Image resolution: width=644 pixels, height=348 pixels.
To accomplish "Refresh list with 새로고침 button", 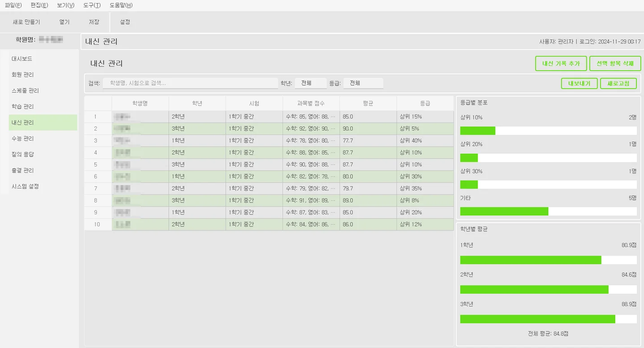I will pos(618,84).
